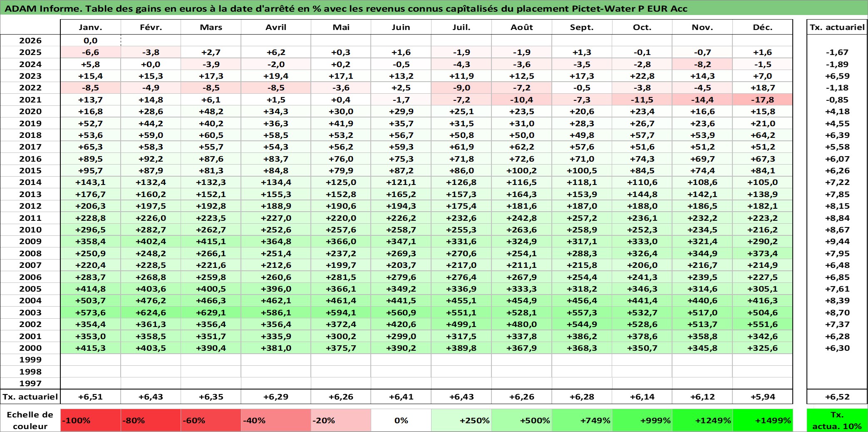Screen dimensions: 868x432
Task: Select the +415,3 cell in 2000
Action: click(x=91, y=348)
